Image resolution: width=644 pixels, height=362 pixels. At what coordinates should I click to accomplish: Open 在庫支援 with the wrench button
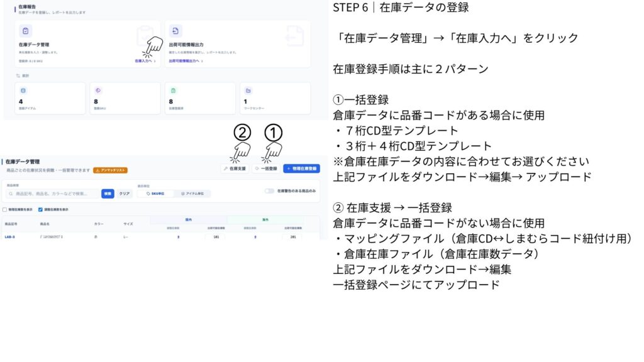pos(235,168)
